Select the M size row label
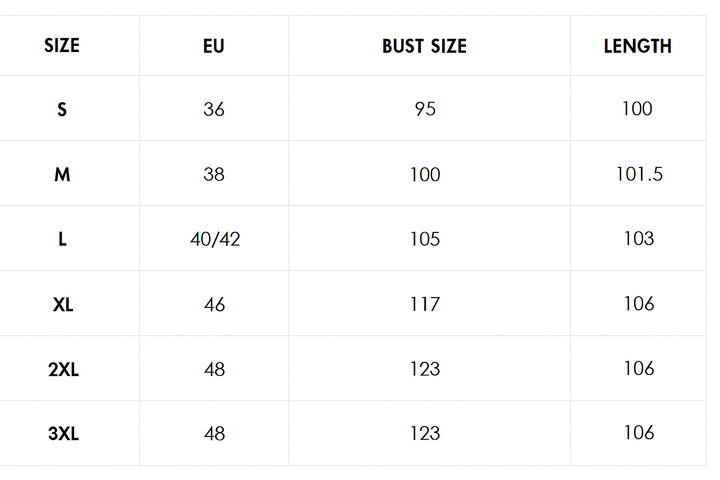This screenshot has height=480, width=720. click(x=62, y=175)
